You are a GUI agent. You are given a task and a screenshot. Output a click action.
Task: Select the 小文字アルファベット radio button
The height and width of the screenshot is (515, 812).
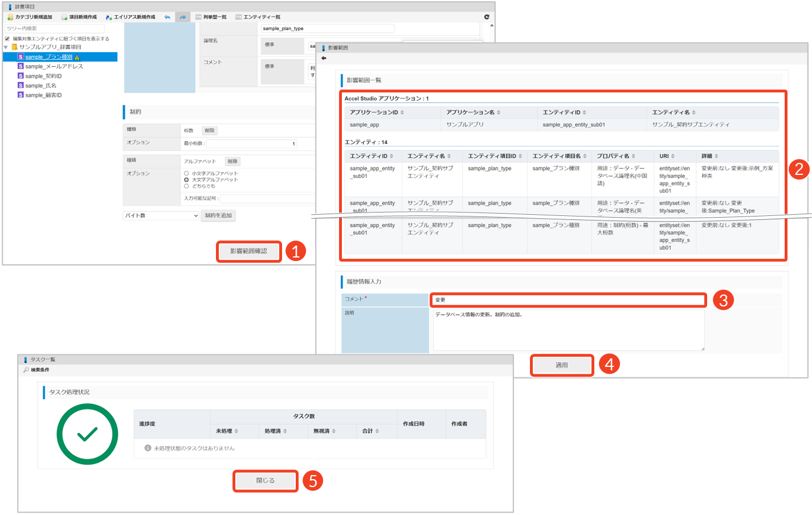[186, 173]
